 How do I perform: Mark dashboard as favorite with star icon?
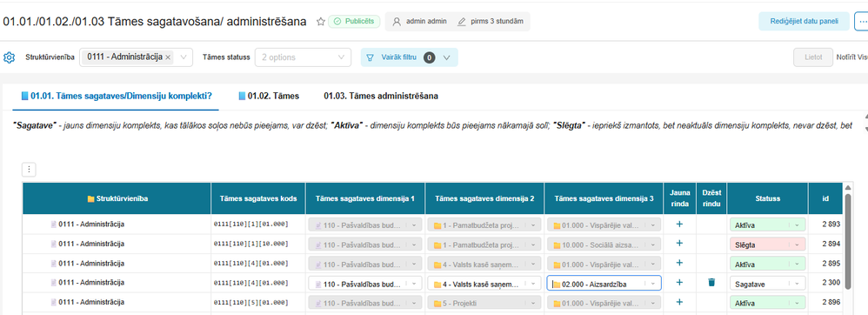pyautogui.click(x=321, y=22)
